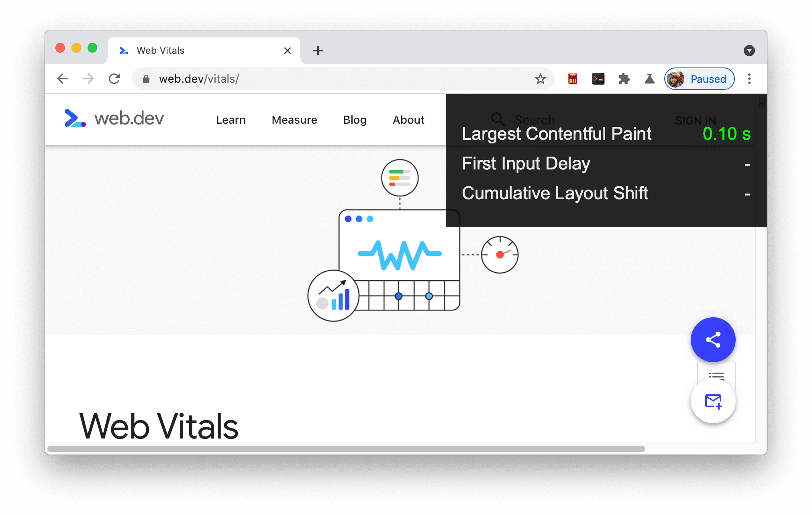Screen dimensions: 812x514
Task: Open the Learn navigation menu
Action: pos(232,120)
